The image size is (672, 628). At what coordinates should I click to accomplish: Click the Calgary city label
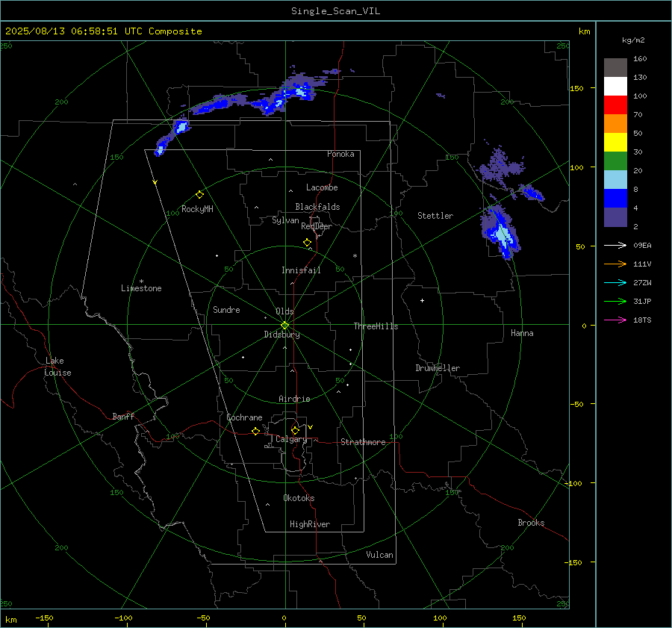(291, 439)
